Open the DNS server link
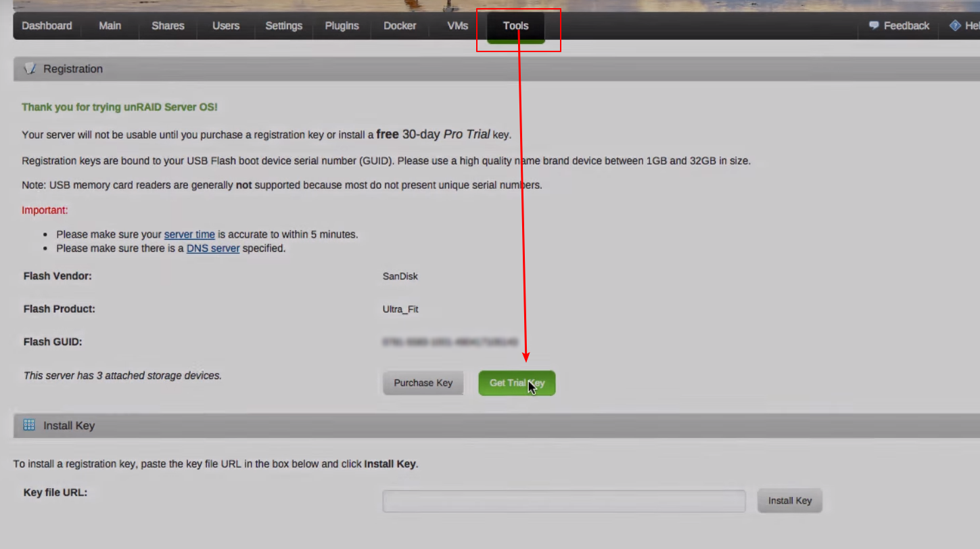This screenshot has height=549, width=980. click(x=213, y=248)
